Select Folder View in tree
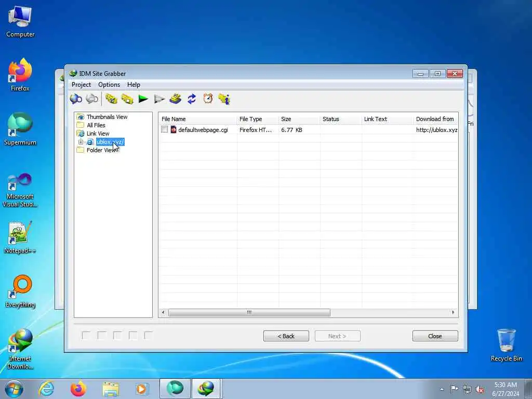The height and width of the screenshot is (399, 532). point(101,150)
